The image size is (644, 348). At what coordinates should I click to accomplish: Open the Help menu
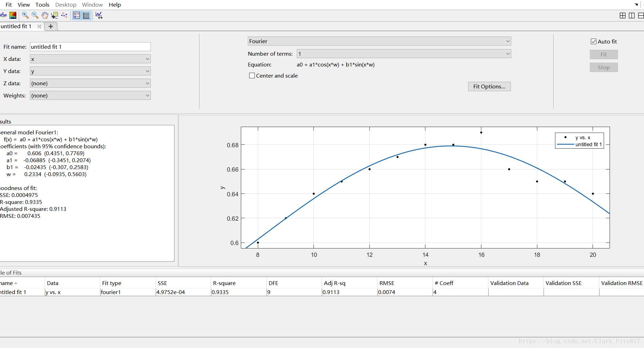pyautogui.click(x=115, y=5)
